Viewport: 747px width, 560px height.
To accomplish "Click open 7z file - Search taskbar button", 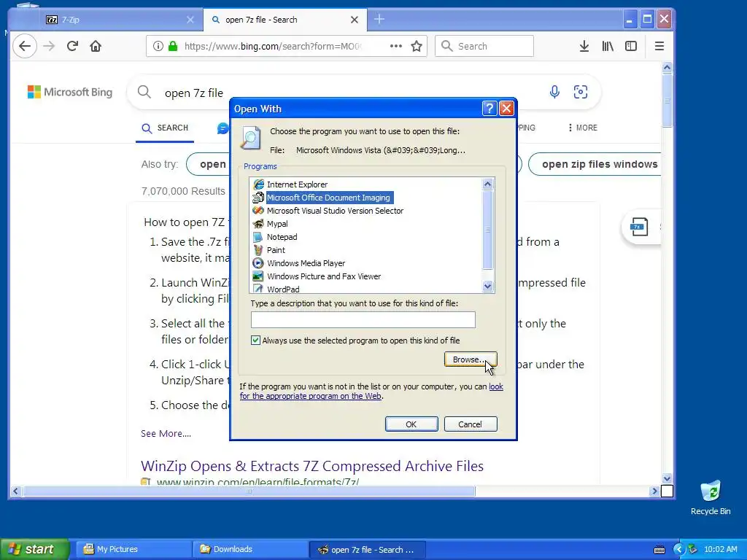I will click(x=368, y=550).
